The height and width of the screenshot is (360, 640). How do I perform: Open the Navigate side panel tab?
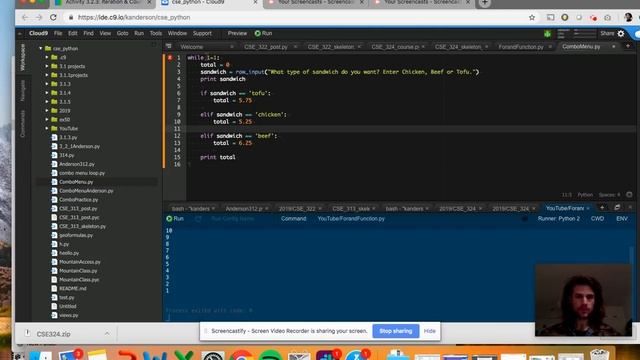[22, 91]
